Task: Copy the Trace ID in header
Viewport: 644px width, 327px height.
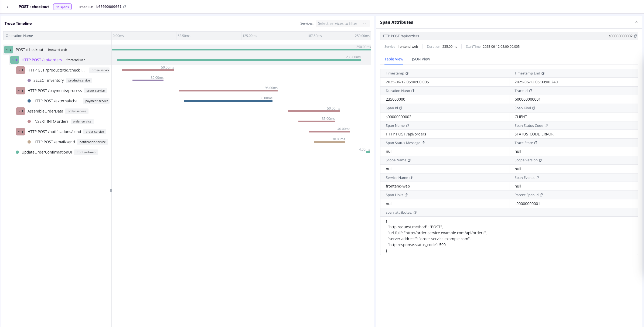Action: (124, 7)
